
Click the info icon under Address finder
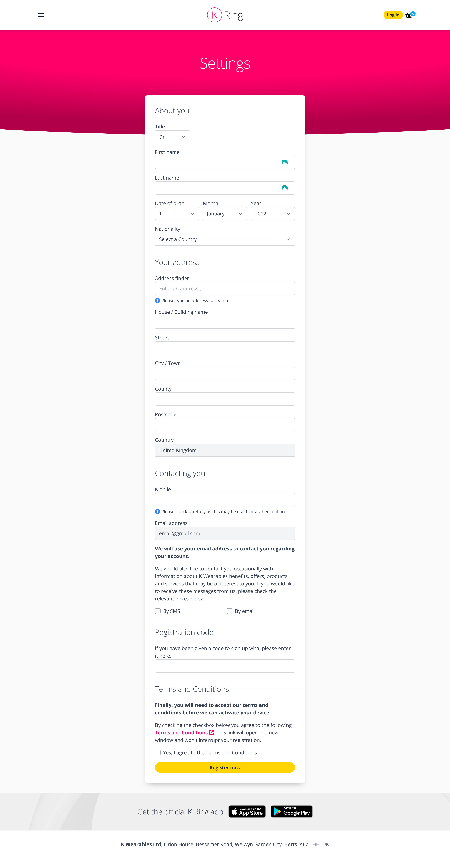pos(157,301)
